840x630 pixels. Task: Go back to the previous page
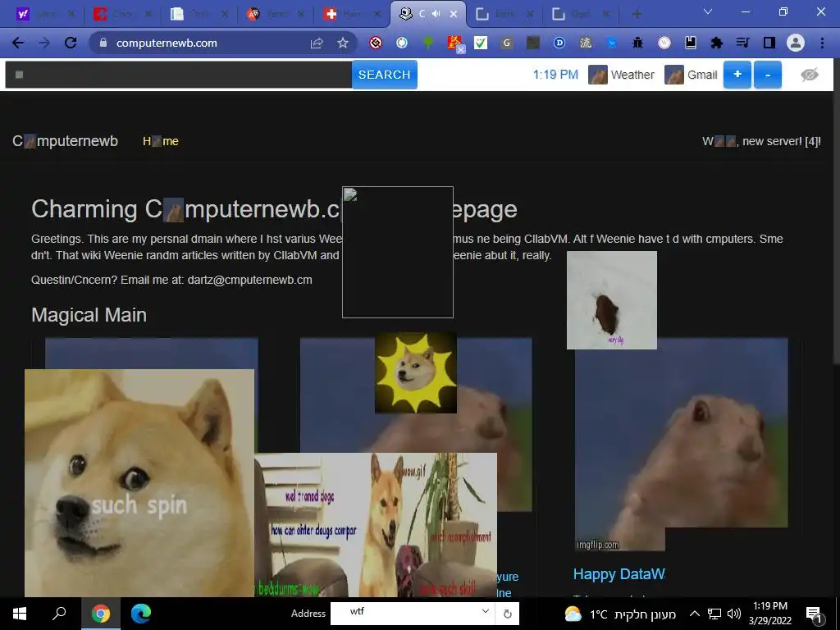(x=18, y=43)
